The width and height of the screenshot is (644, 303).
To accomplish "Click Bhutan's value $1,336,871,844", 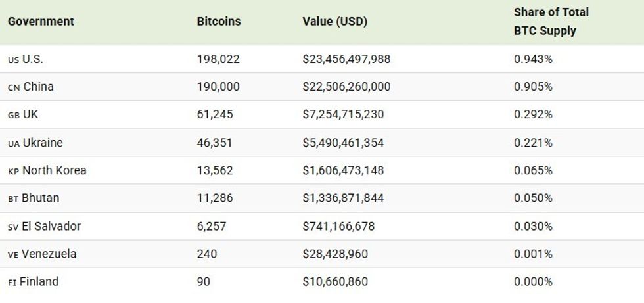I will click(x=343, y=198).
